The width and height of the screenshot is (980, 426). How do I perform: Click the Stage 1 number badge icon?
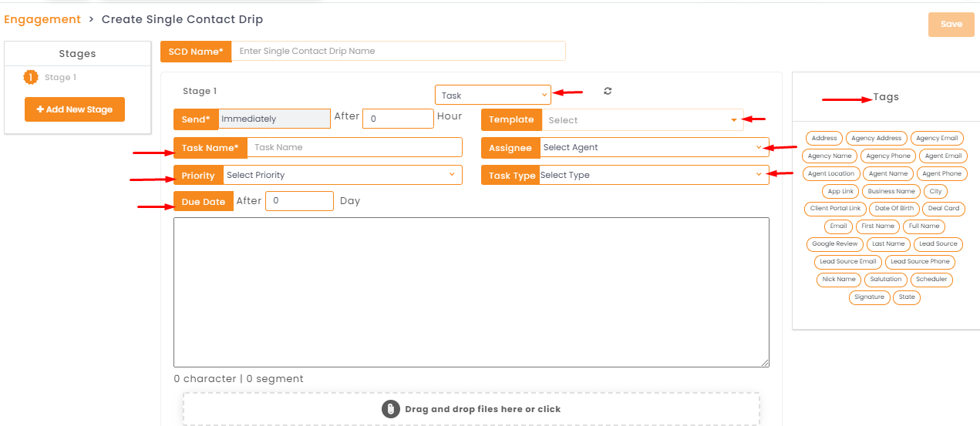pyautogui.click(x=31, y=77)
